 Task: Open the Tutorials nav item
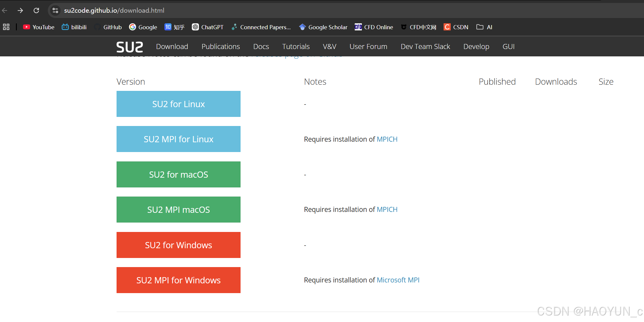coord(296,47)
